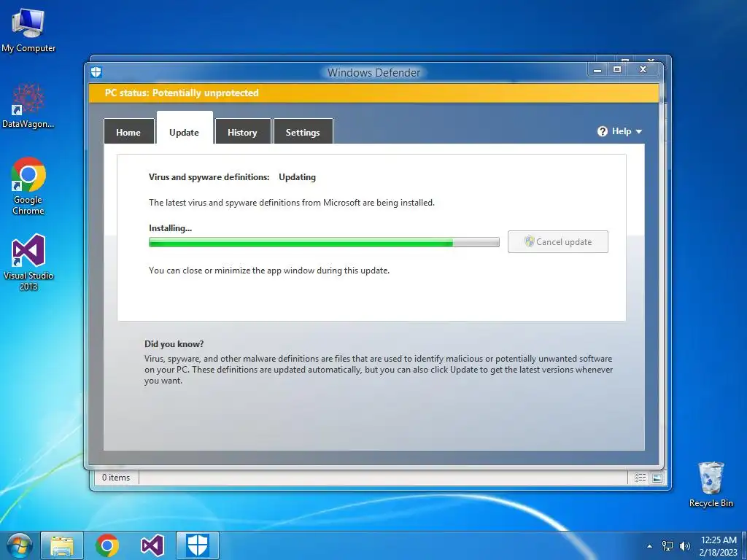The height and width of the screenshot is (560, 747).
Task: Open the History tab
Action: pos(242,131)
